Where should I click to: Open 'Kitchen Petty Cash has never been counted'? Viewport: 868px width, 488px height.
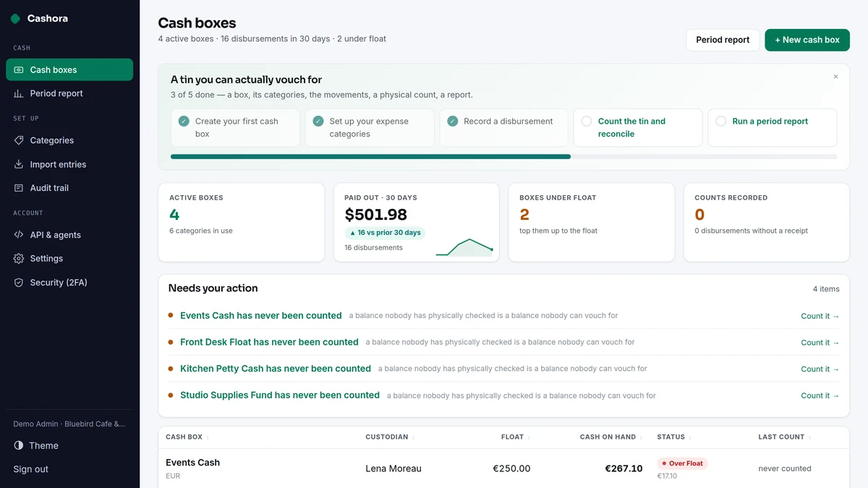276,369
